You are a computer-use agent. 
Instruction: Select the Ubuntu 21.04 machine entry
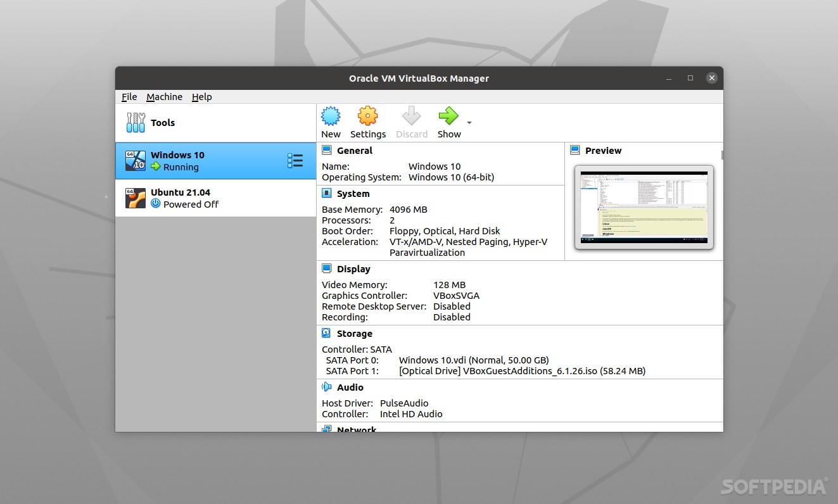coord(215,198)
